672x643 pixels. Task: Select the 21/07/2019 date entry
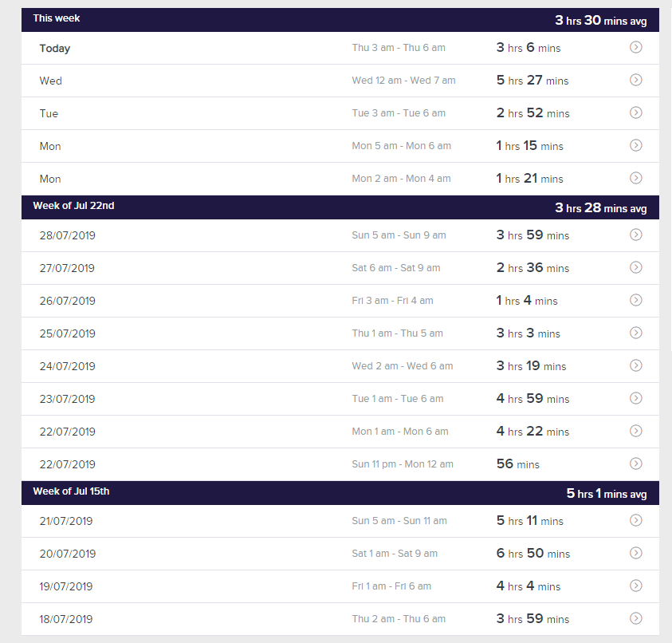[67, 521]
